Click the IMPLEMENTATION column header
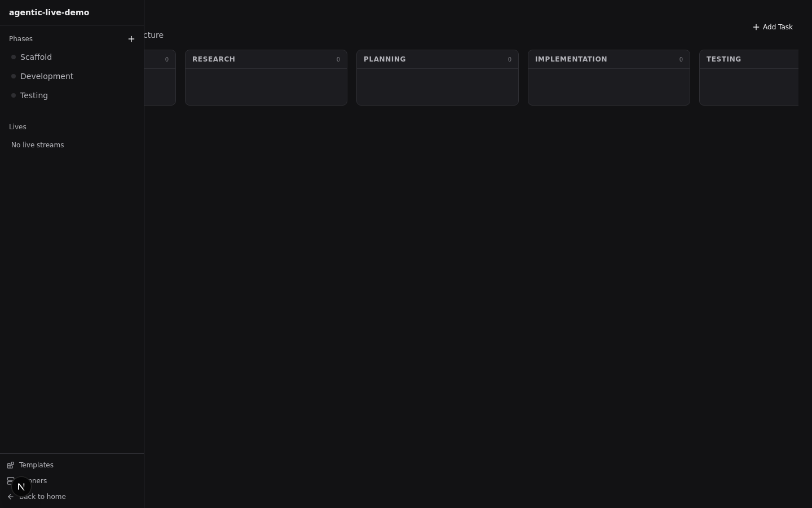Image resolution: width=812 pixels, height=508 pixels. pos(609,59)
